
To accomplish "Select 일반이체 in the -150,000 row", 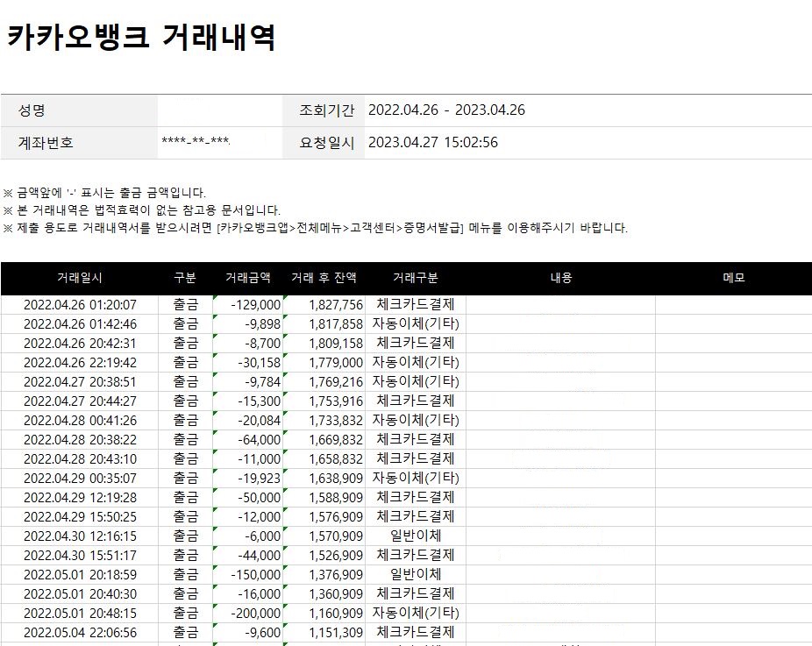I will coord(416,574).
